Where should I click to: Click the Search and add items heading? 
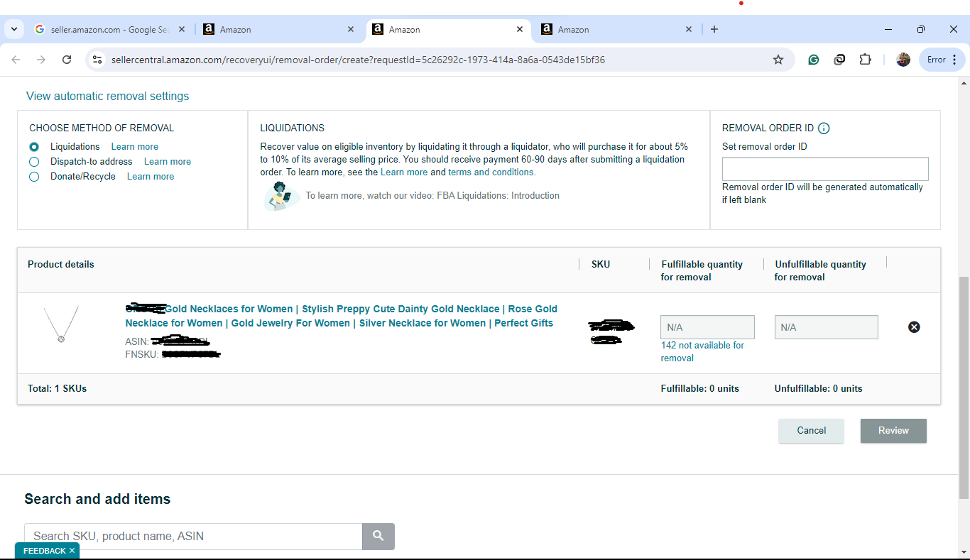click(x=97, y=499)
